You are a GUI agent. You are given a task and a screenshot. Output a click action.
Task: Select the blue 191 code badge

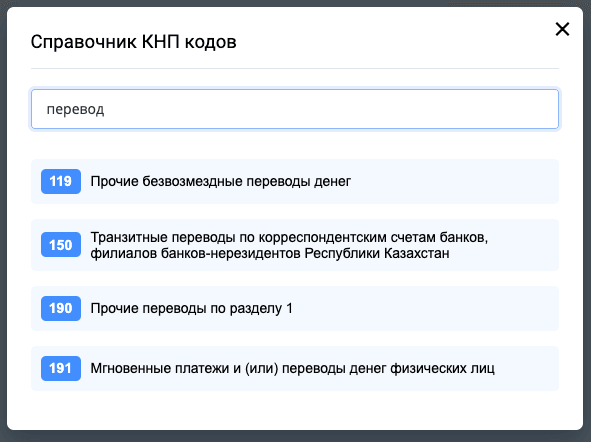pos(61,368)
